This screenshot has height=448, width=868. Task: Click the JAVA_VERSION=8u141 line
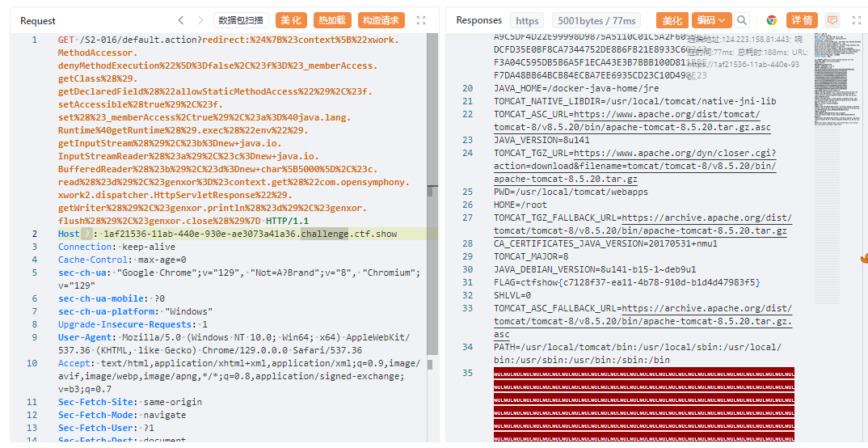[x=542, y=140]
